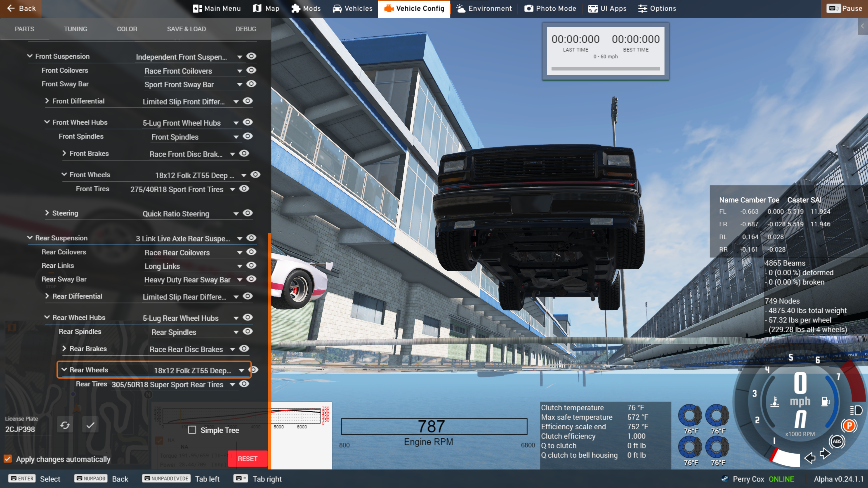The width and height of the screenshot is (868, 488).
Task: Enable the Simple Tree checkbox
Action: tap(192, 430)
